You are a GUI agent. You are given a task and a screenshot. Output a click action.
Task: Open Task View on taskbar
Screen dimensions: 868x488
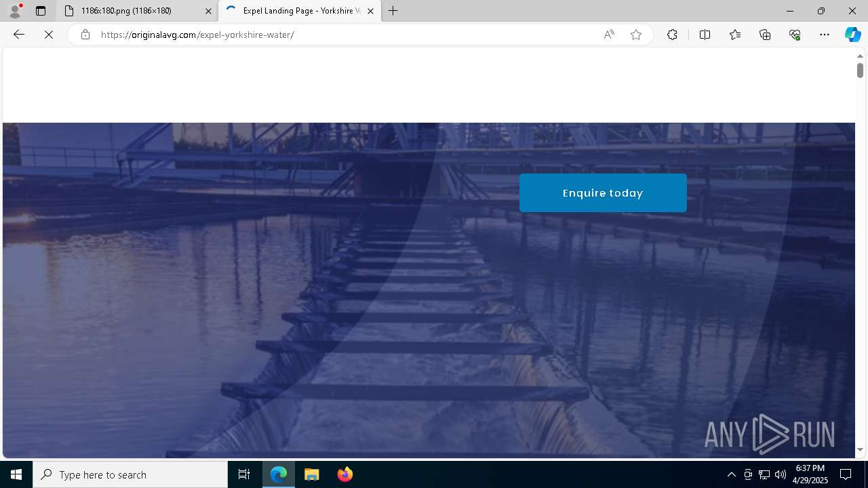[244, 474]
